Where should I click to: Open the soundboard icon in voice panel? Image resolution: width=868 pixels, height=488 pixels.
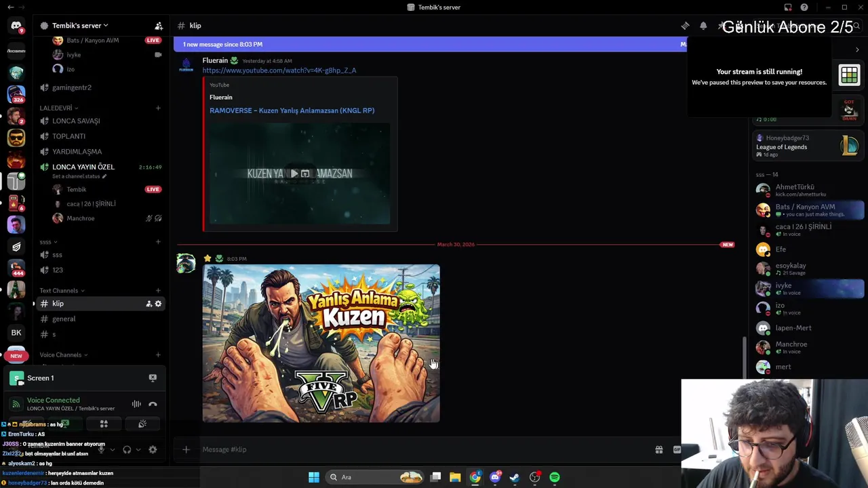142,424
